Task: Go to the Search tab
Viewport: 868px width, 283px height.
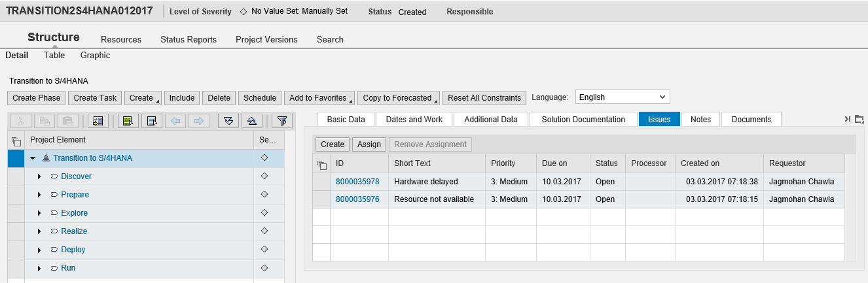Action: pos(330,39)
